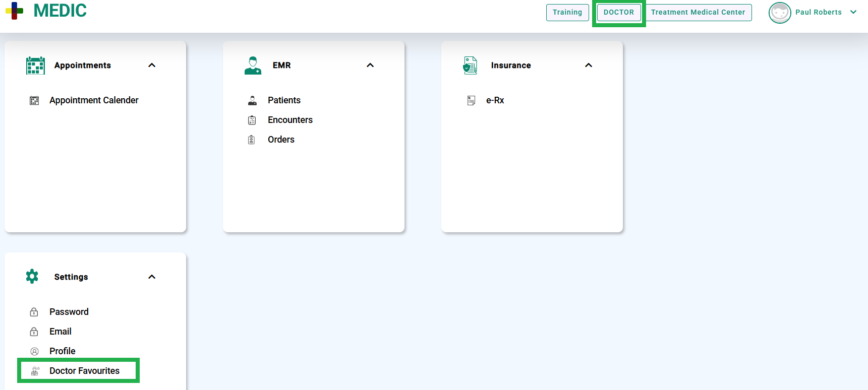The width and height of the screenshot is (868, 390).
Task: Click the Appointment Calender small calendar icon
Action: pos(34,100)
